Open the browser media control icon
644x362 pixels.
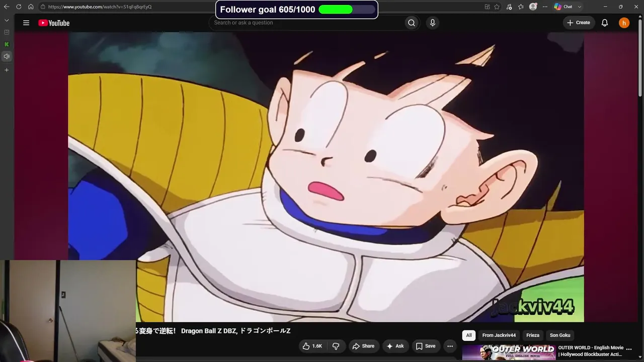click(x=509, y=7)
